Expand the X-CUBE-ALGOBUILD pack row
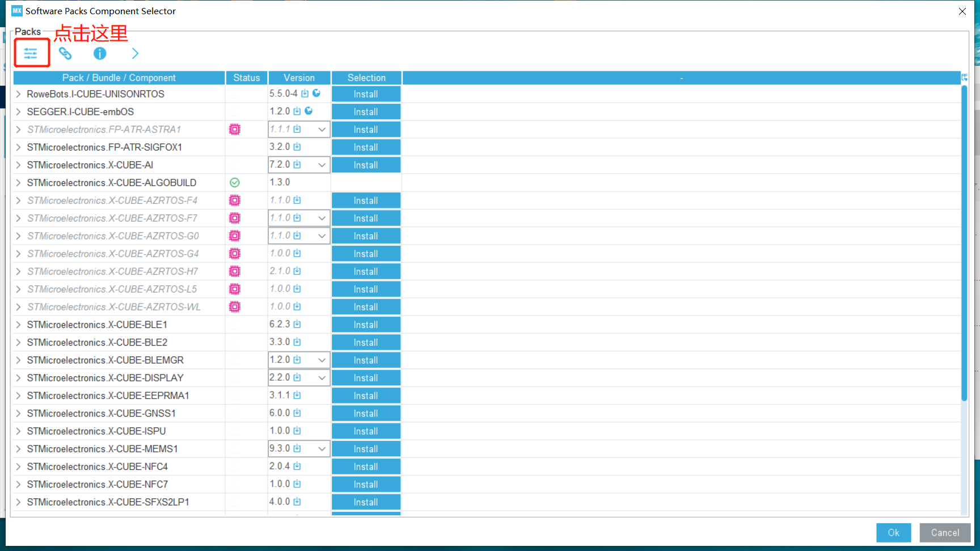980x551 pixels. [x=18, y=182]
